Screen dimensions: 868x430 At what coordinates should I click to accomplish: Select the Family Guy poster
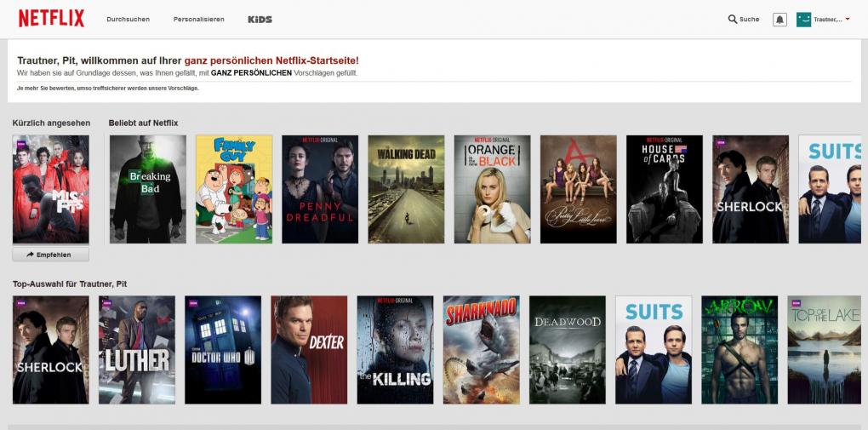pos(234,190)
